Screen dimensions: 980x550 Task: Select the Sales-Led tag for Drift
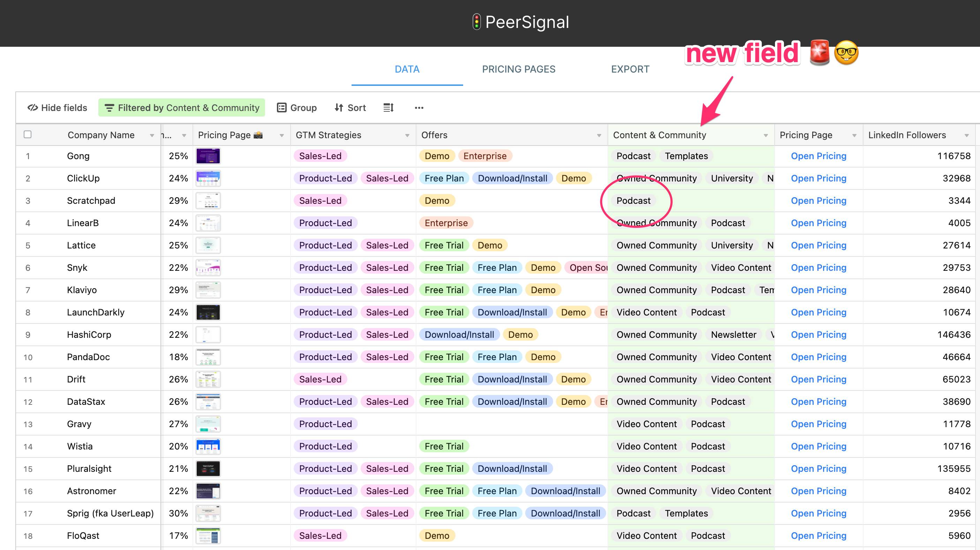pos(320,379)
